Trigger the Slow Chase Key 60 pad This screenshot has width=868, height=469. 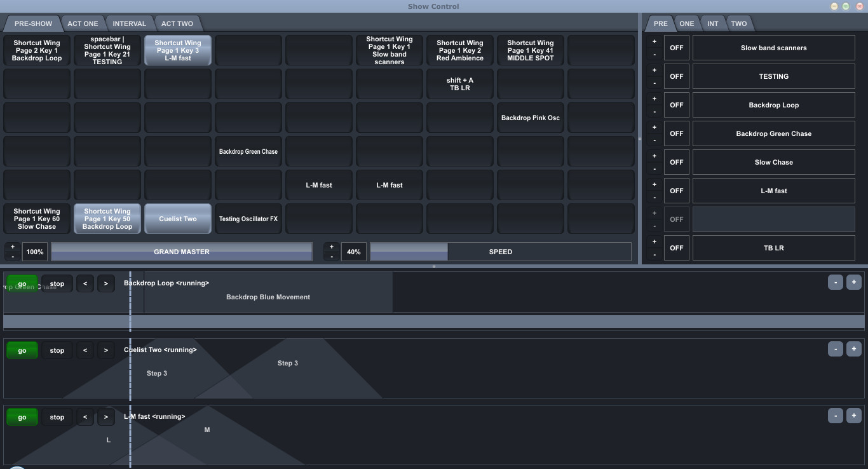point(37,219)
